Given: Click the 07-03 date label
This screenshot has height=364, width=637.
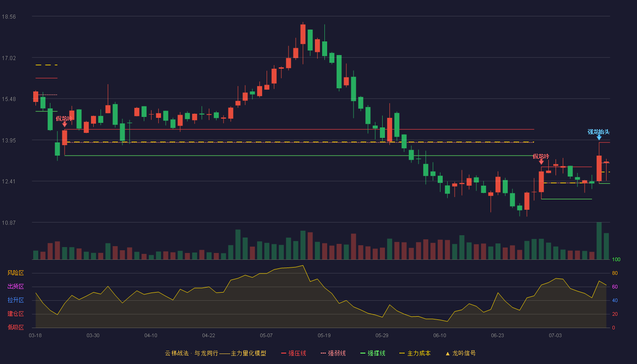Looking at the screenshot, I should (x=555, y=335).
